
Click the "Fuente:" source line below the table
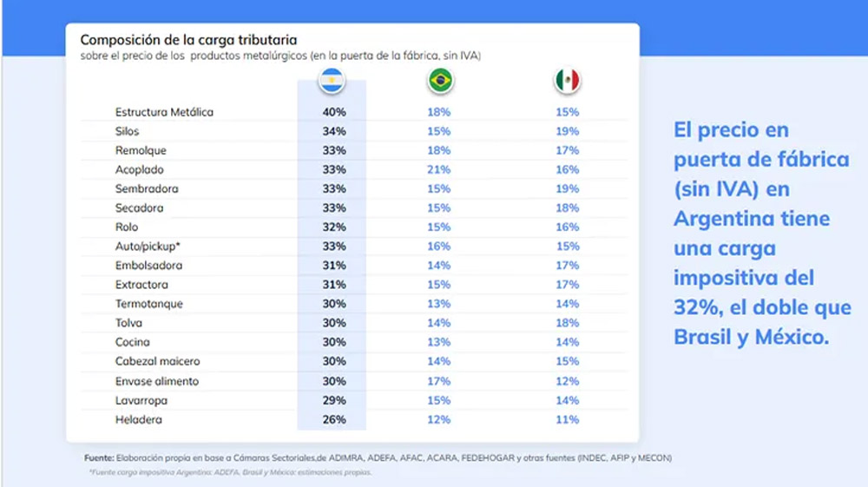coord(378,457)
